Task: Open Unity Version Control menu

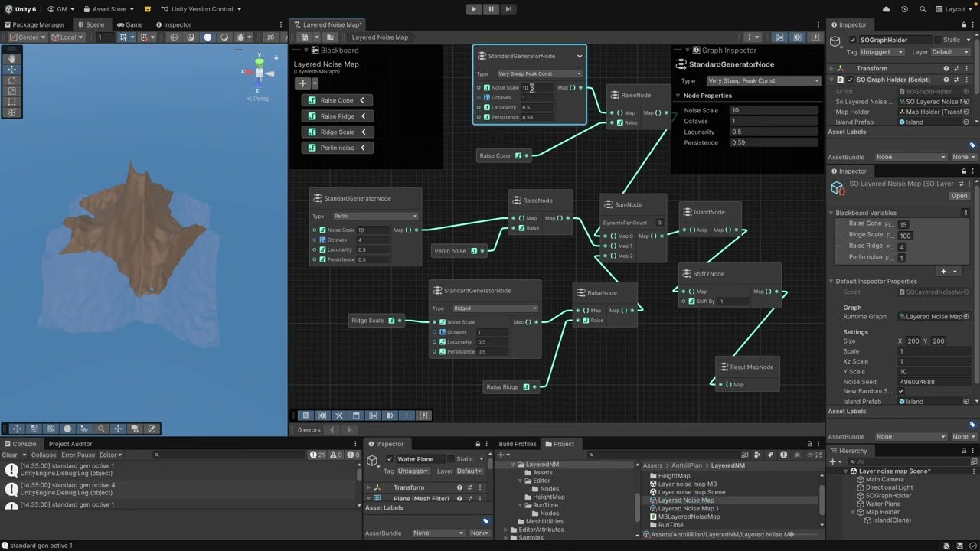Action: click(x=201, y=9)
